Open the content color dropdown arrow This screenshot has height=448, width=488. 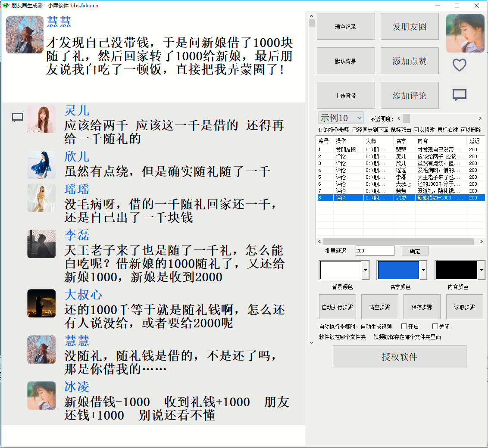pos(482,270)
